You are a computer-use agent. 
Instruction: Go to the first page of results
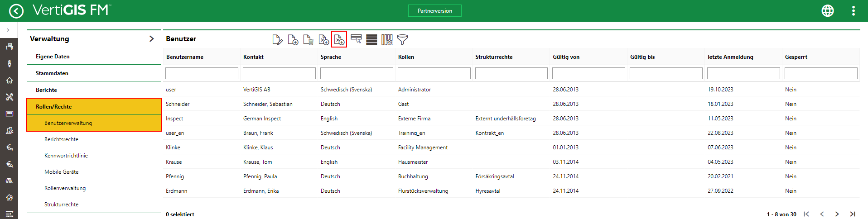806,214
